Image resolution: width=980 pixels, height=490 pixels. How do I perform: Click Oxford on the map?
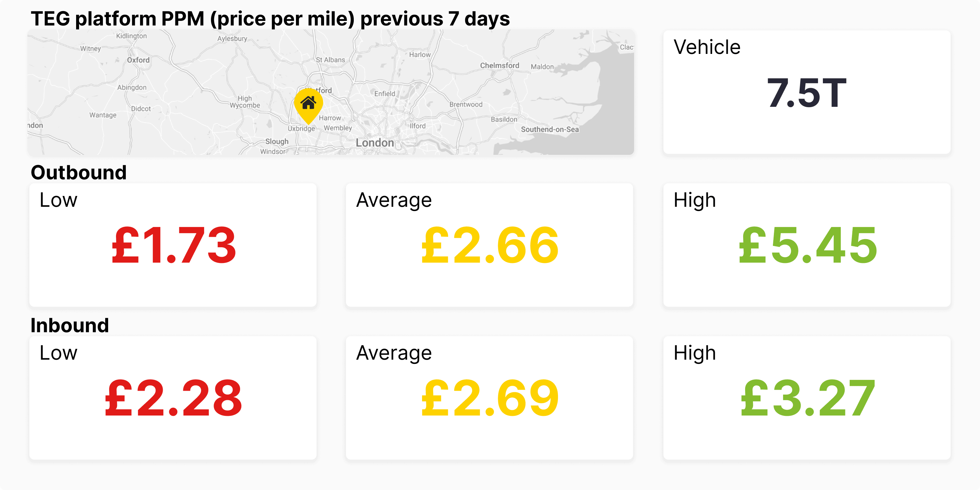point(138,60)
